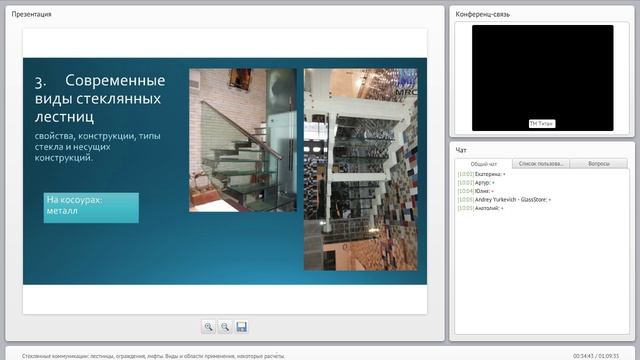Select Артур's chat message
Viewport: 640px width, 360px height.
pyautogui.click(x=476, y=183)
